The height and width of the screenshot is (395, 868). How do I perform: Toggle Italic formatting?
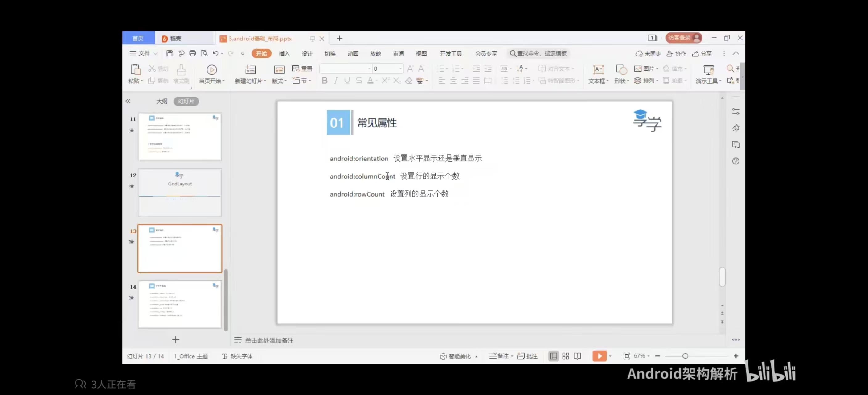coord(336,80)
